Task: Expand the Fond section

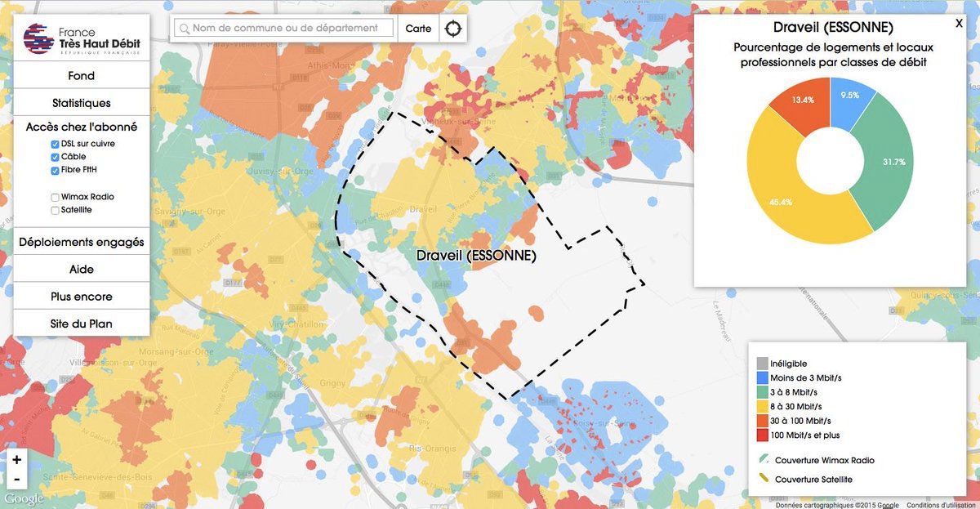Action: coord(82,76)
